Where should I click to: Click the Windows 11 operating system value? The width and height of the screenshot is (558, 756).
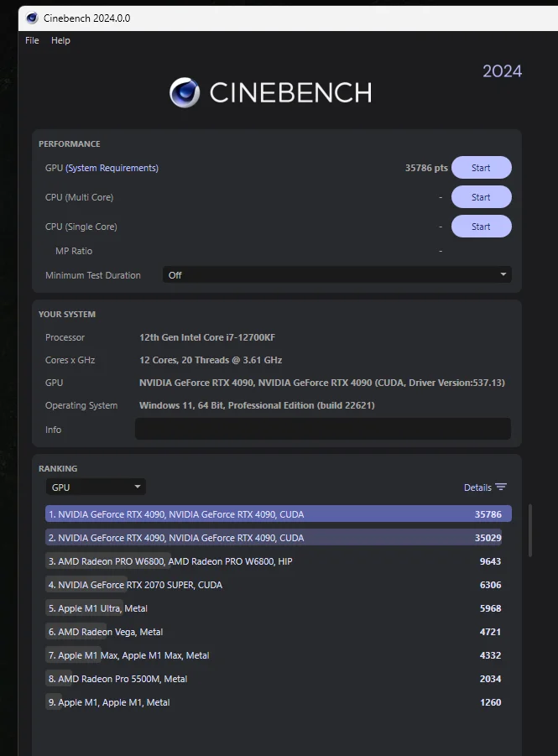257,405
